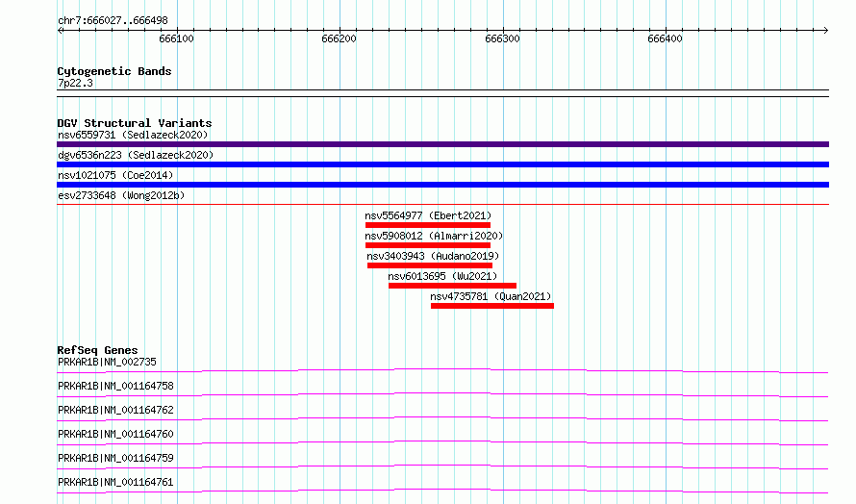The width and height of the screenshot is (856, 504).
Task: Click the DGV Structural Variants track title
Action: 135,123
